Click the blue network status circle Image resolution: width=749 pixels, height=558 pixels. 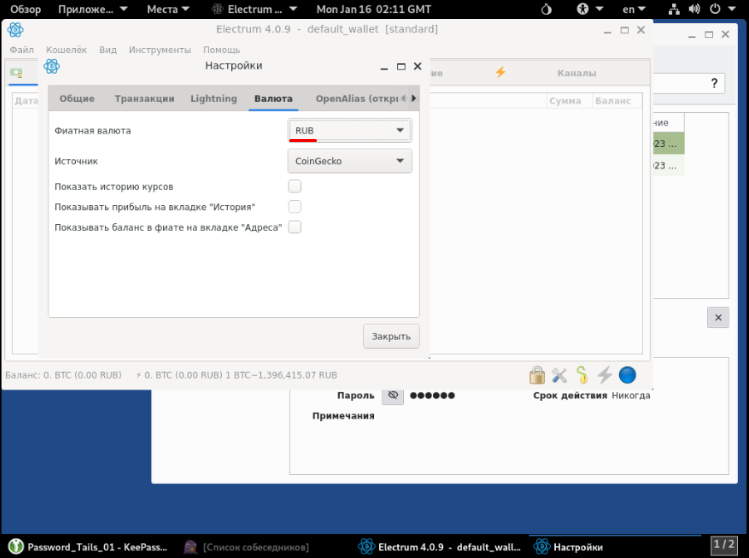[x=627, y=375]
